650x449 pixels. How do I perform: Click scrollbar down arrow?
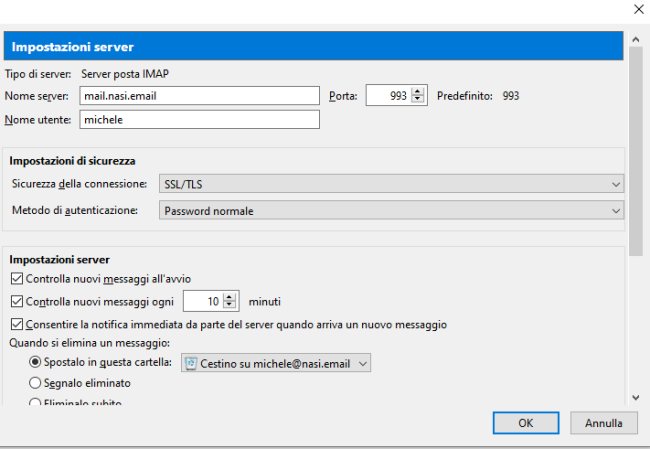635,397
